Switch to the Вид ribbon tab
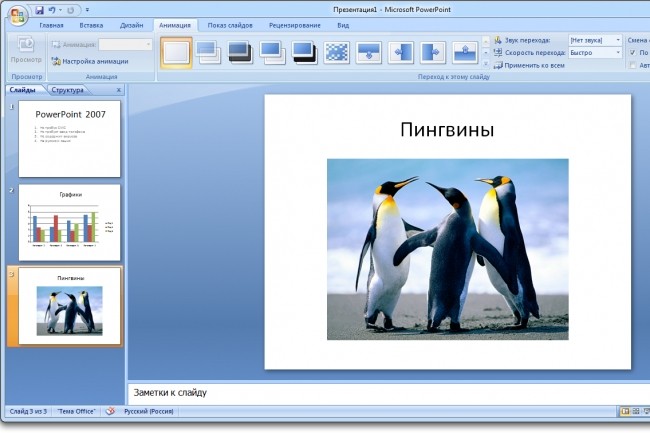The width and height of the screenshot is (650, 433). pyautogui.click(x=343, y=25)
